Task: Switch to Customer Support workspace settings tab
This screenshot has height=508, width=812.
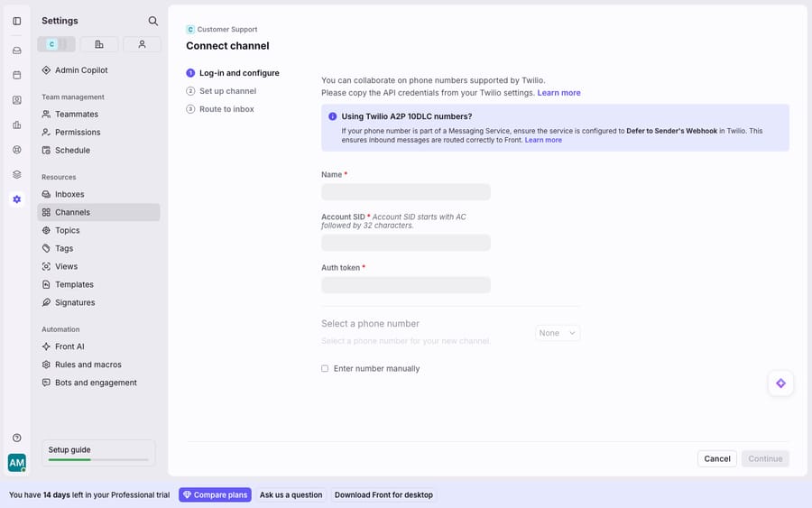Action: (x=57, y=44)
